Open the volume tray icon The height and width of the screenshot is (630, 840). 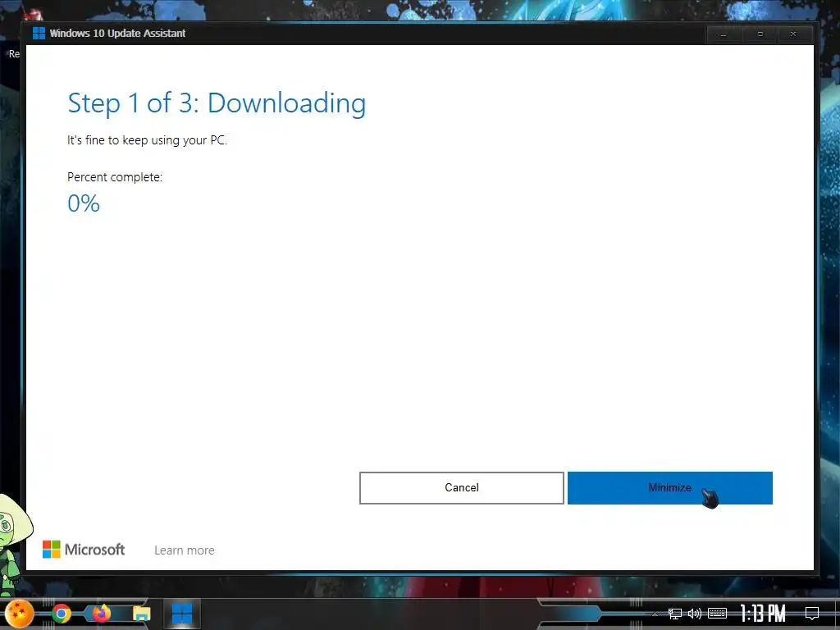click(x=694, y=614)
